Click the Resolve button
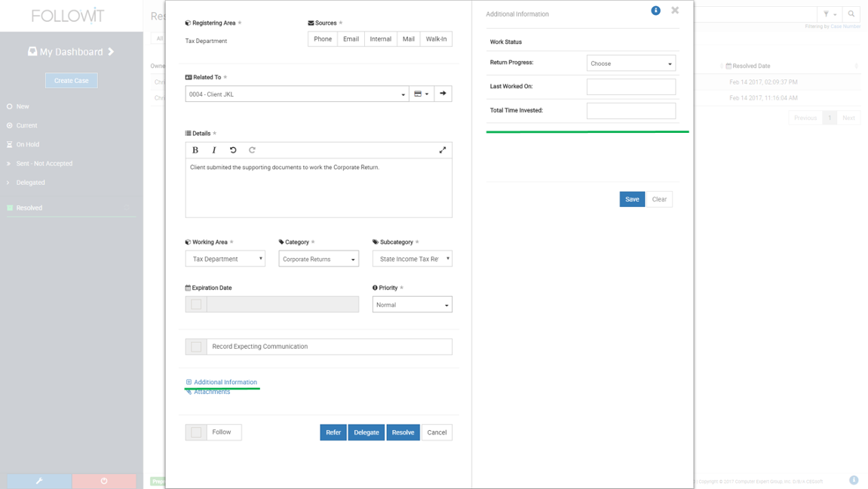The height and width of the screenshot is (489, 868). (403, 432)
